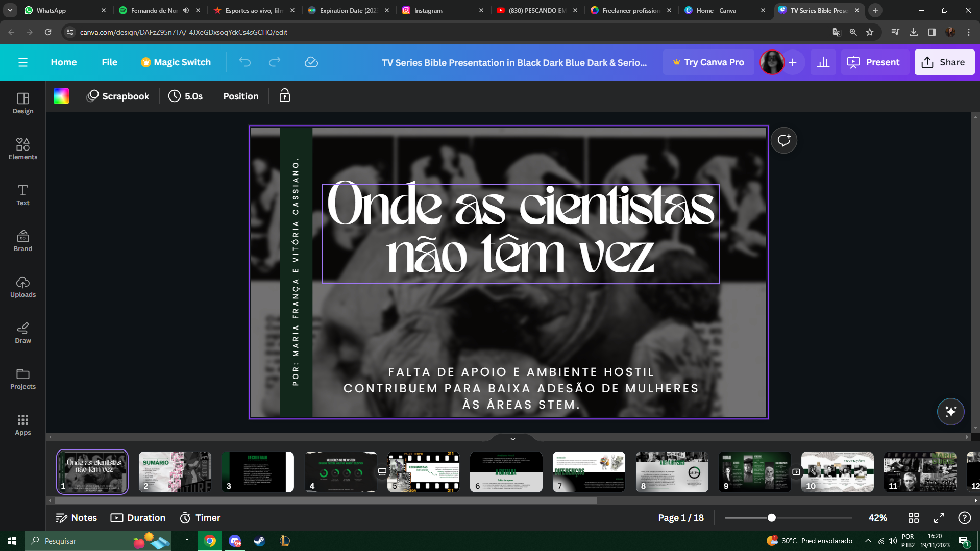Image resolution: width=980 pixels, height=551 pixels.
Task: Click Try Canva Pro
Action: (708, 62)
